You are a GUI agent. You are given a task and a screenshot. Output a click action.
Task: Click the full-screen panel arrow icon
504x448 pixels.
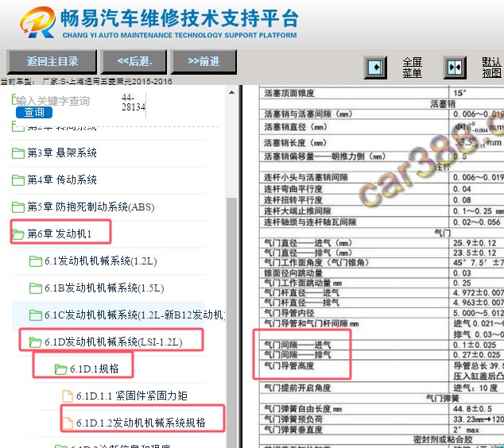point(374,68)
